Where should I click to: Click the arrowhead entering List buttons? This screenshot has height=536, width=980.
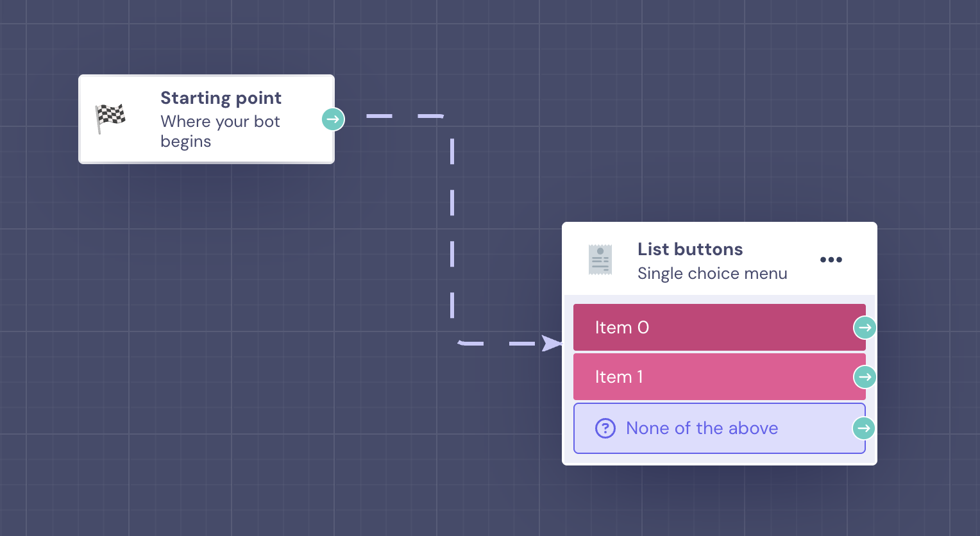click(552, 344)
